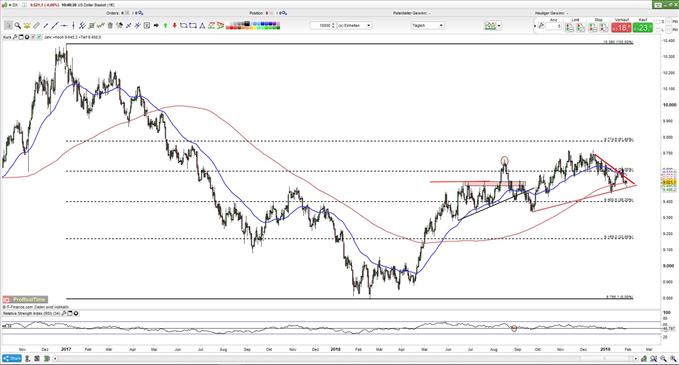Pick a blue color from palette
679x365 pixels.
click(266, 23)
